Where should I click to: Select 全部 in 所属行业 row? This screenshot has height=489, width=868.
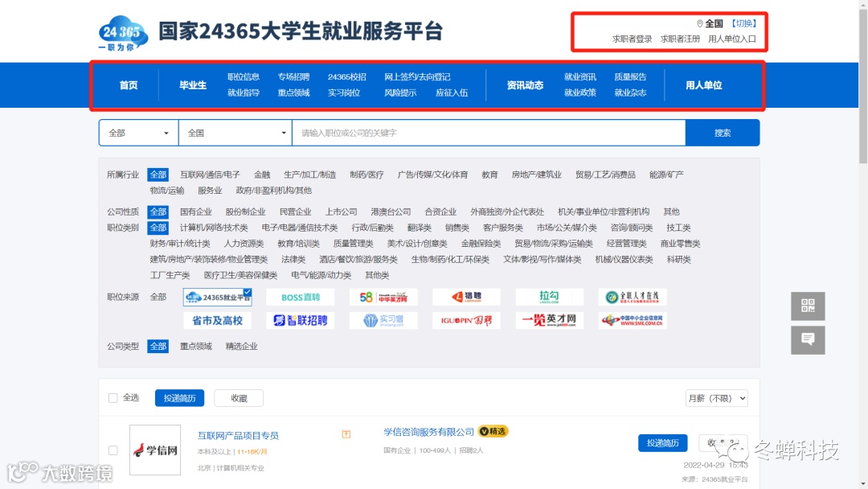click(158, 175)
